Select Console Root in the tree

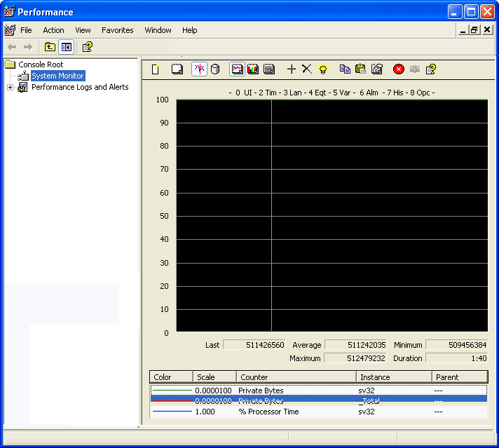[x=41, y=65]
